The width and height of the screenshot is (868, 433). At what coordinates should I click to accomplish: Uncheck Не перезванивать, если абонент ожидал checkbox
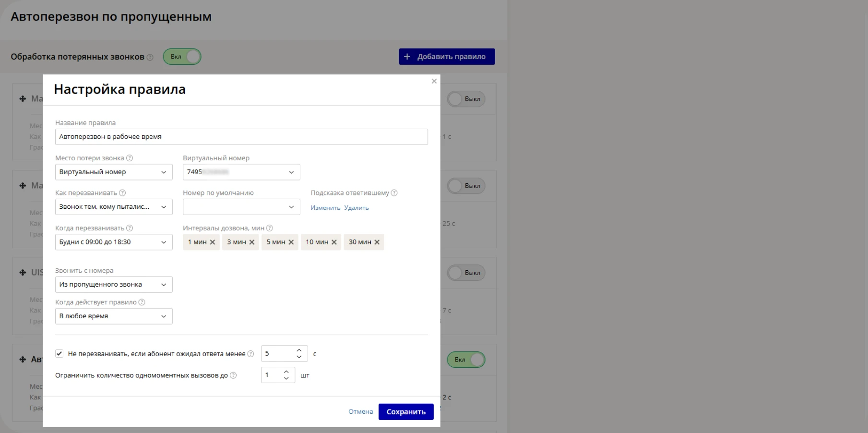[59, 354]
